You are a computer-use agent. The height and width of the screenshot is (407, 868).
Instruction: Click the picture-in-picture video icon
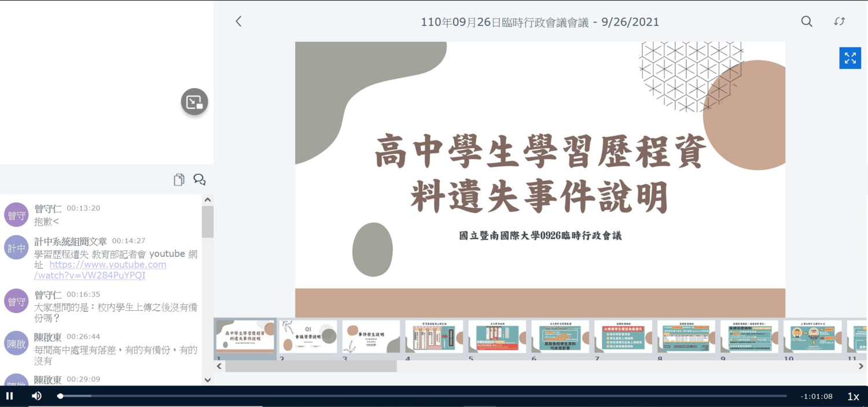[x=194, y=102]
